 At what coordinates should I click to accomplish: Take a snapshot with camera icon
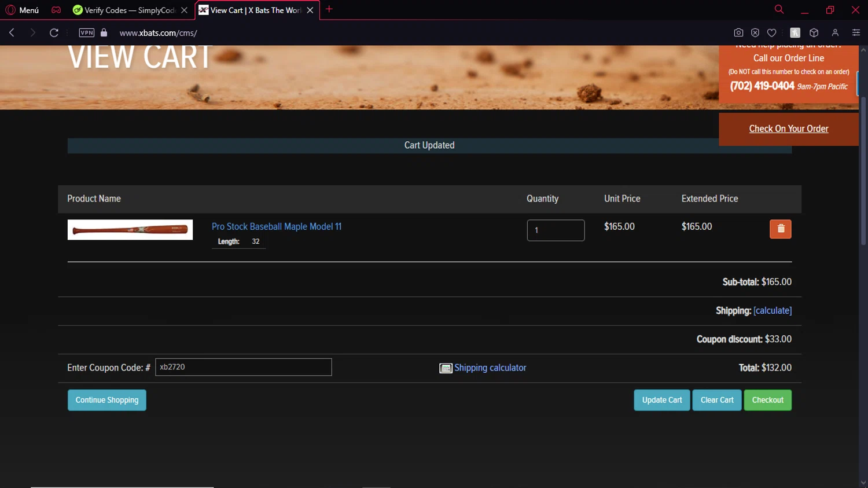coord(738,32)
